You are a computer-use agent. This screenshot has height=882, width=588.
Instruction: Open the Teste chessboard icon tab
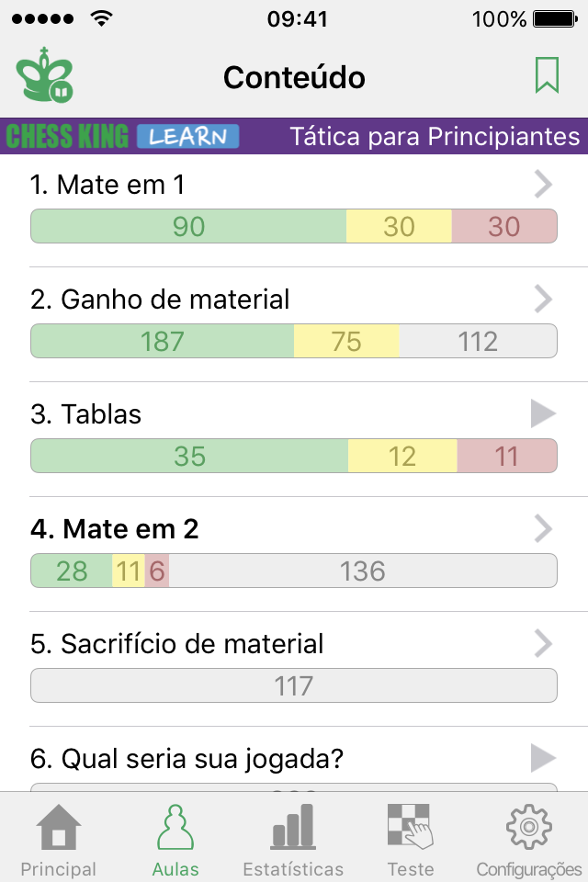click(410, 840)
